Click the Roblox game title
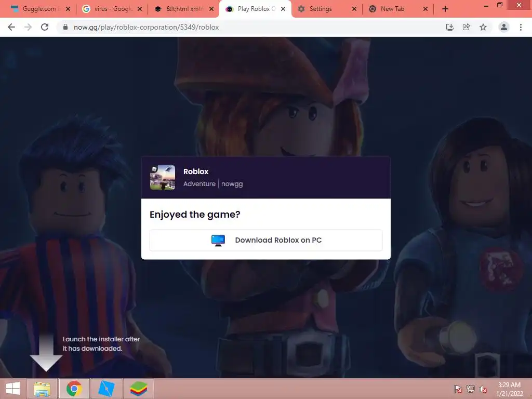 (x=196, y=171)
